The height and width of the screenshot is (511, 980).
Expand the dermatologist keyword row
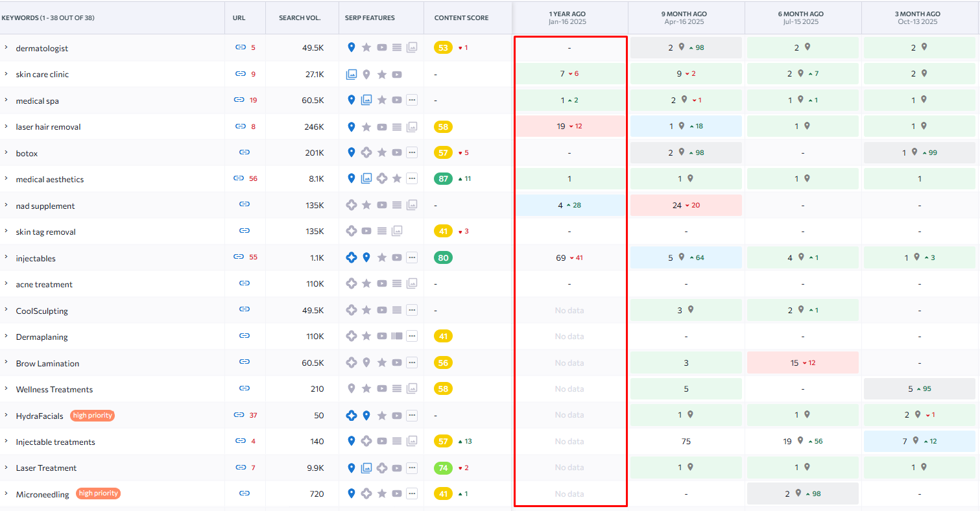[x=6, y=48]
